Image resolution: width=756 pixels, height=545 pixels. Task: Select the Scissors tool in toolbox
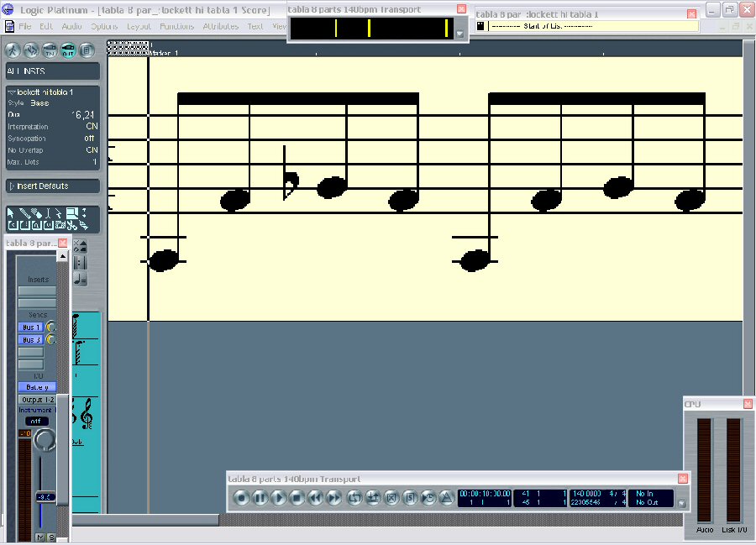(x=72, y=225)
